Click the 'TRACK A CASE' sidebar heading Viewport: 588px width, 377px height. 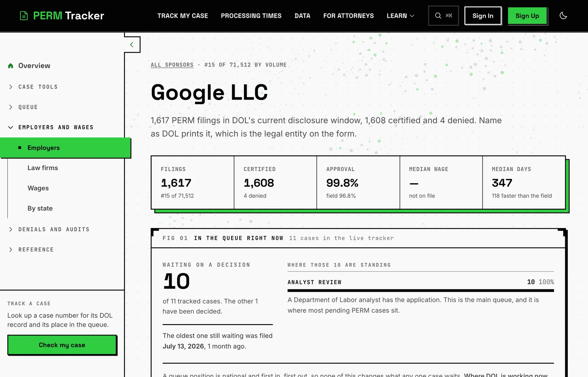(x=29, y=303)
